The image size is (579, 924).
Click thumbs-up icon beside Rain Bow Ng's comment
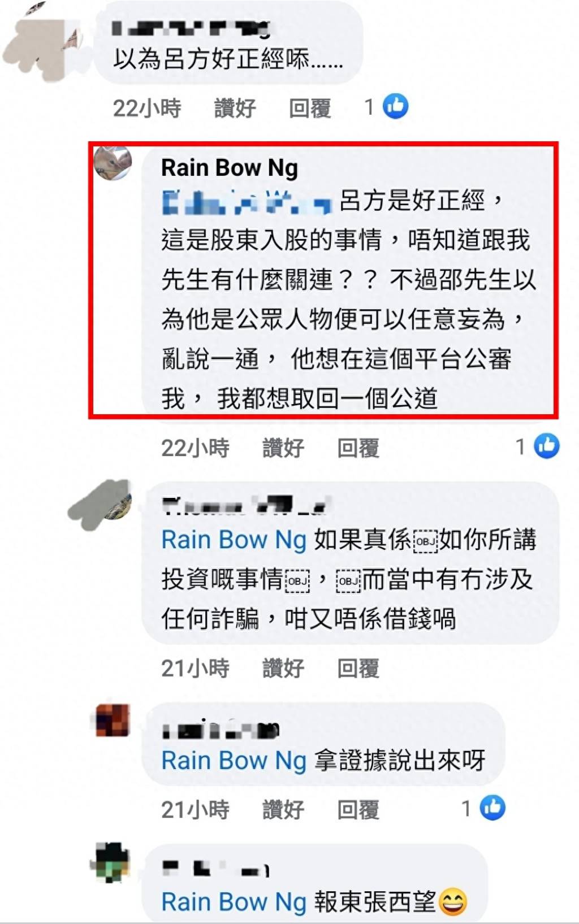547,446
